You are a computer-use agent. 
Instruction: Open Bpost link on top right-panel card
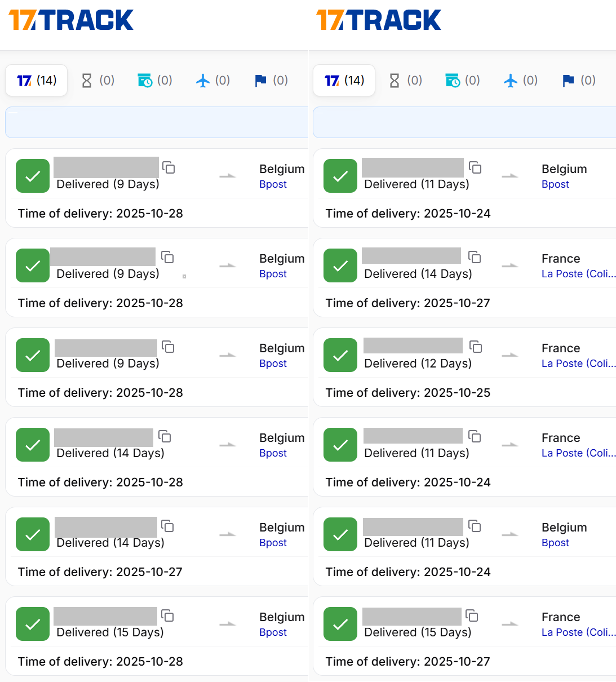point(555,184)
